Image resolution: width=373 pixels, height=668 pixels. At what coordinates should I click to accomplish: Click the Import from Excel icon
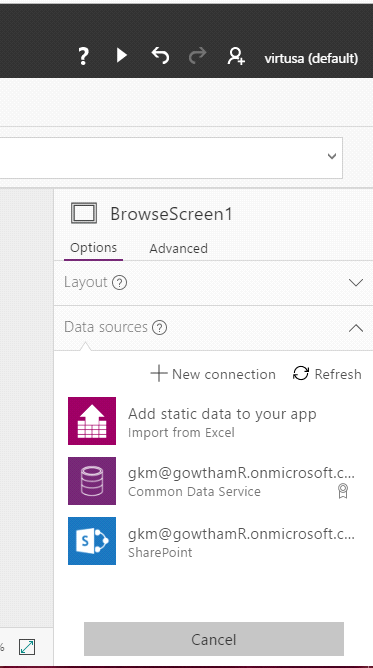coord(92,421)
